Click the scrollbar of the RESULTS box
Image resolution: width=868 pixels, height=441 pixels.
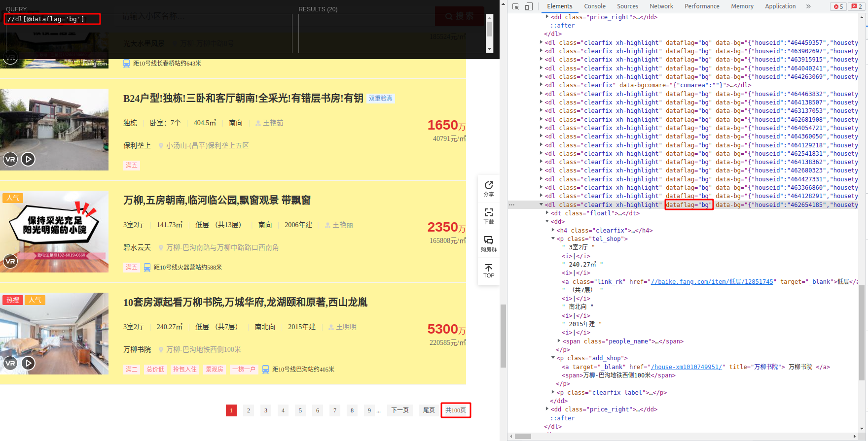[x=490, y=34]
